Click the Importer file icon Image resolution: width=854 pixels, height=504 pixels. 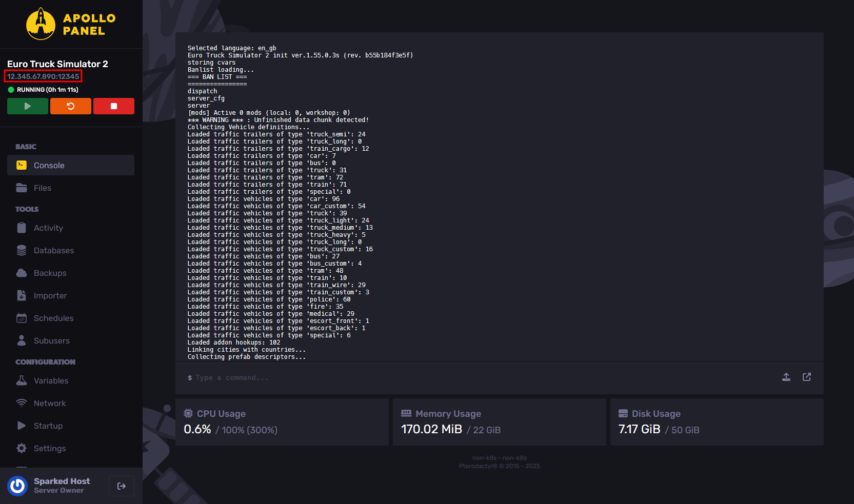(x=22, y=295)
